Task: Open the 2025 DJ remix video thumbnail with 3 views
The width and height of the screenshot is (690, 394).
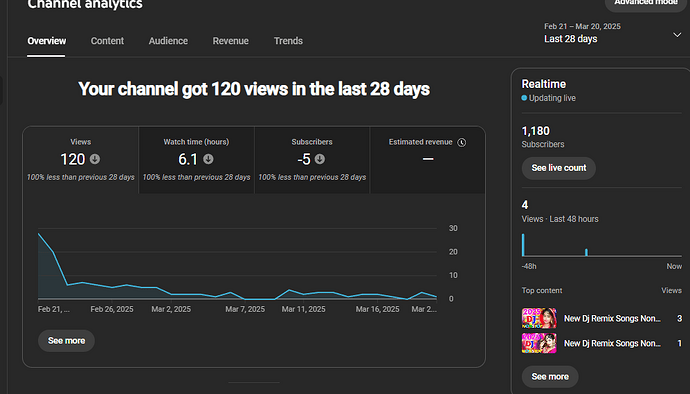Action: (539, 318)
